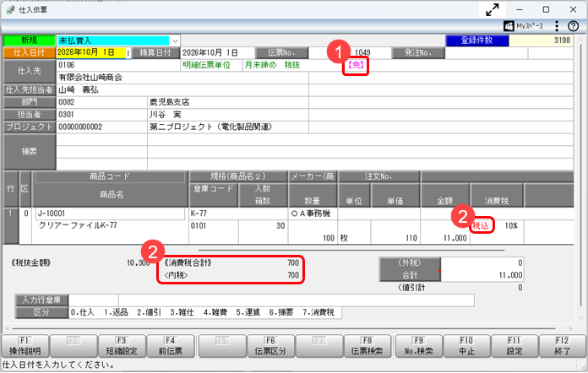Click the 発注No. label button
The image size is (588, 373).
point(418,53)
